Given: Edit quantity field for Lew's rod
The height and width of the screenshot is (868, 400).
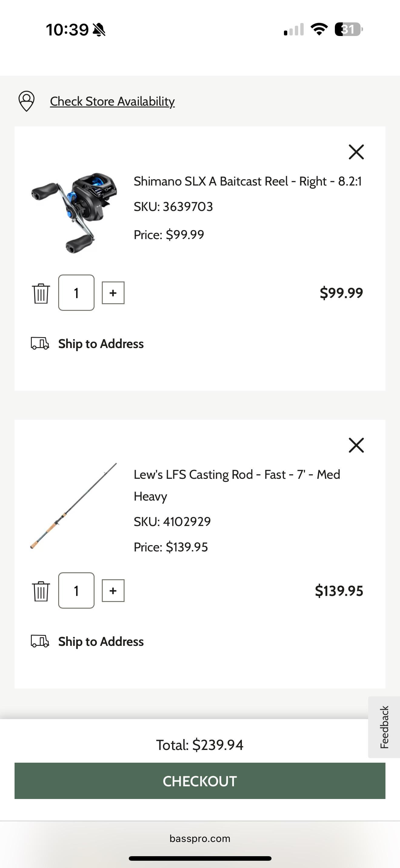Looking at the screenshot, I should click(76, 591).
